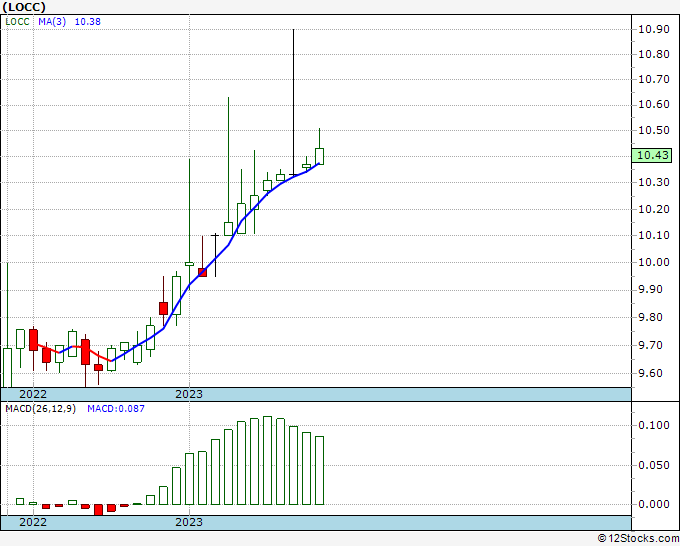Click the red candlestick near 2023 start

(x=202, y=271)
